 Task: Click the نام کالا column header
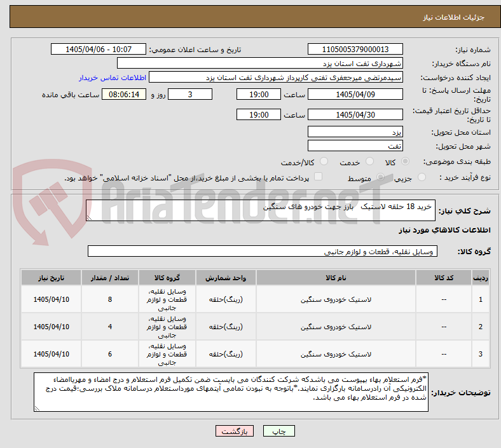click(336, 278)
